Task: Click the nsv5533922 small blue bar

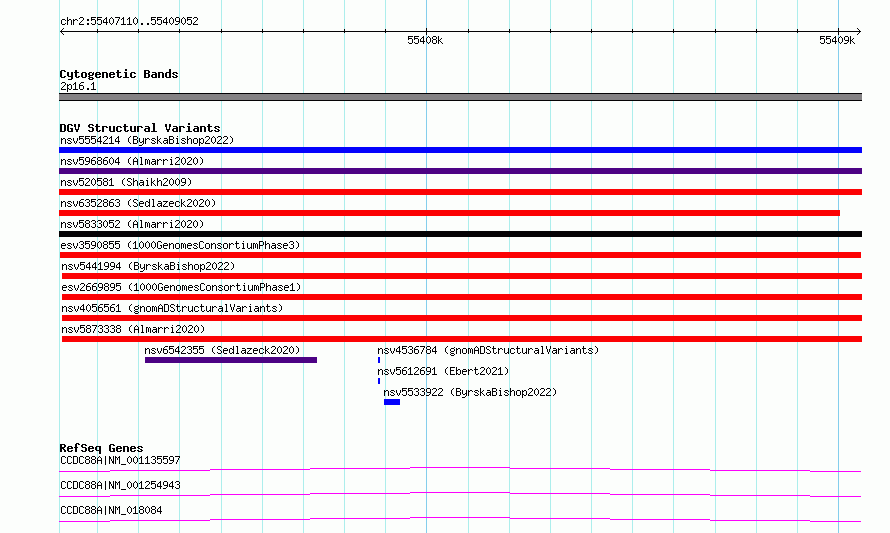Action: click(392, 402)
